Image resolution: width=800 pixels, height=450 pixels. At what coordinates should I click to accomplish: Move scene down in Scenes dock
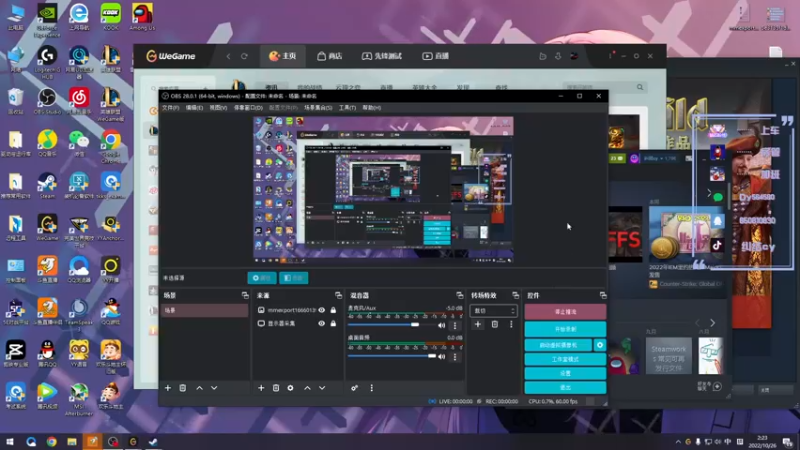(214, 388)
